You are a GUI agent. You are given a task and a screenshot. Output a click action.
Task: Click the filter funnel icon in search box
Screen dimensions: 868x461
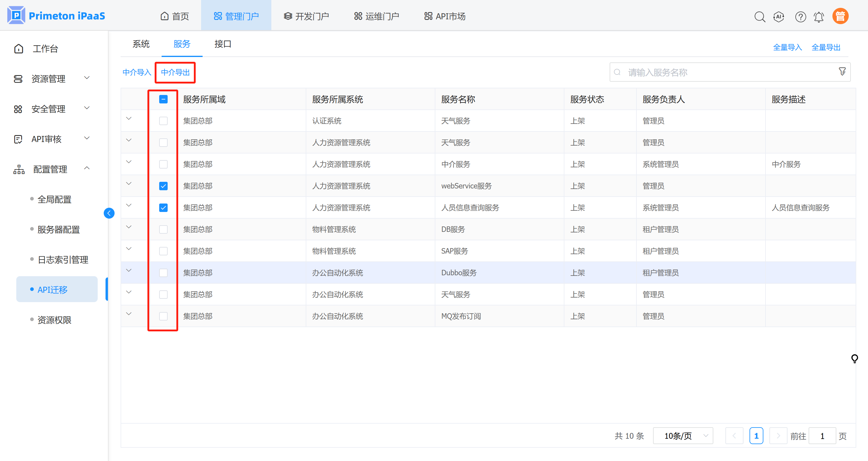coord(842,72)
